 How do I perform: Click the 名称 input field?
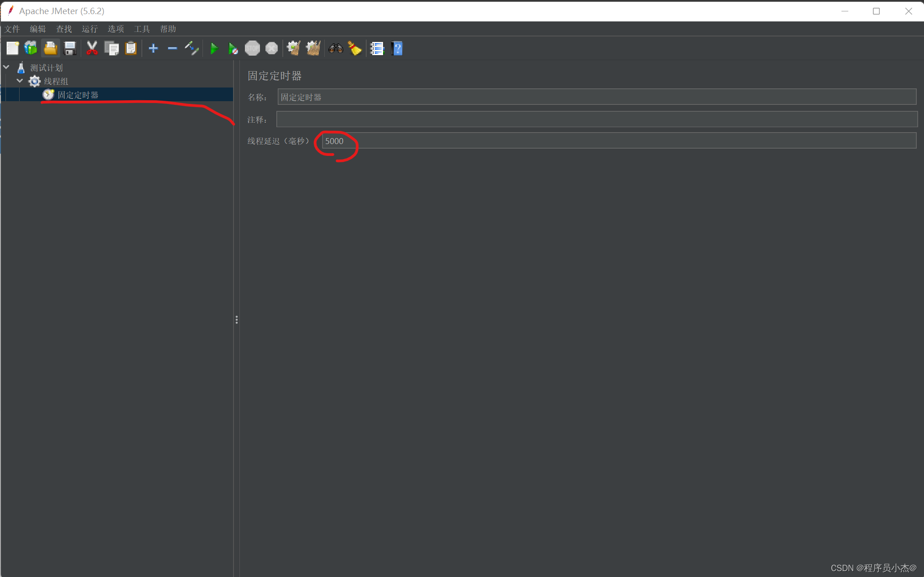(x=597, y=97)
